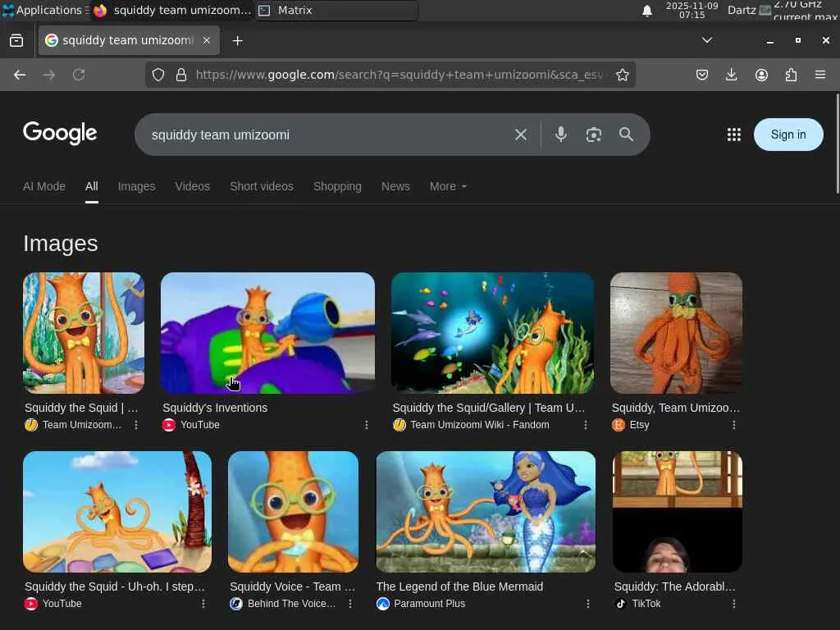Open the three-dot menu for Behind The Voice result
Image resolution: width=840 pixels, height=630 pixels.
pos(349,604)
